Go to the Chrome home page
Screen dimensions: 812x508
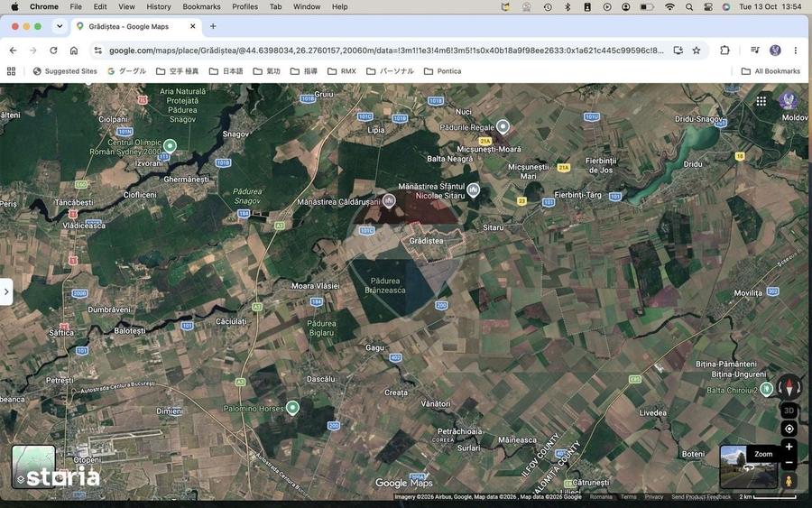74,51
